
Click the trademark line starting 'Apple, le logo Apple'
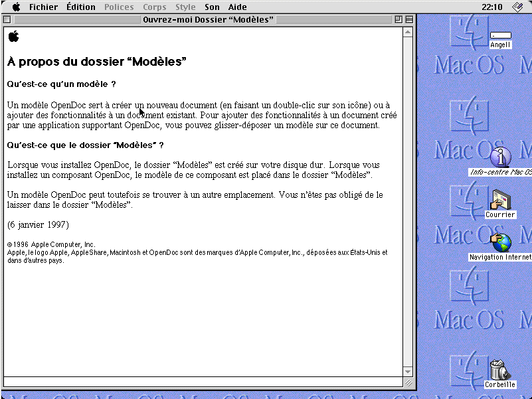[197, 252]
